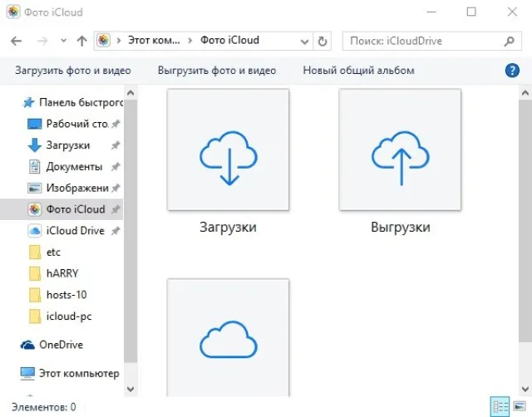Expand the chevron before Этот ком…
The height and width of the screenshot is (417, 532).
[x=119, y=41]
